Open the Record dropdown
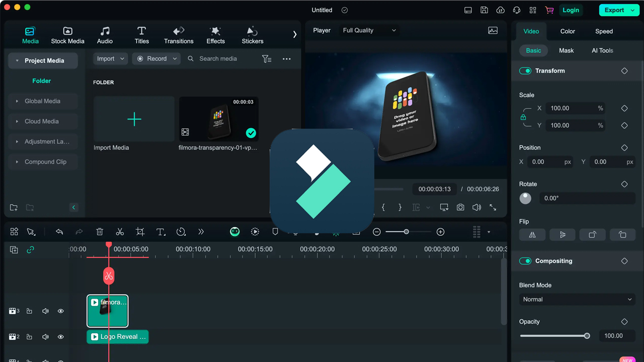644x362 pixels. tap(156, 59)
